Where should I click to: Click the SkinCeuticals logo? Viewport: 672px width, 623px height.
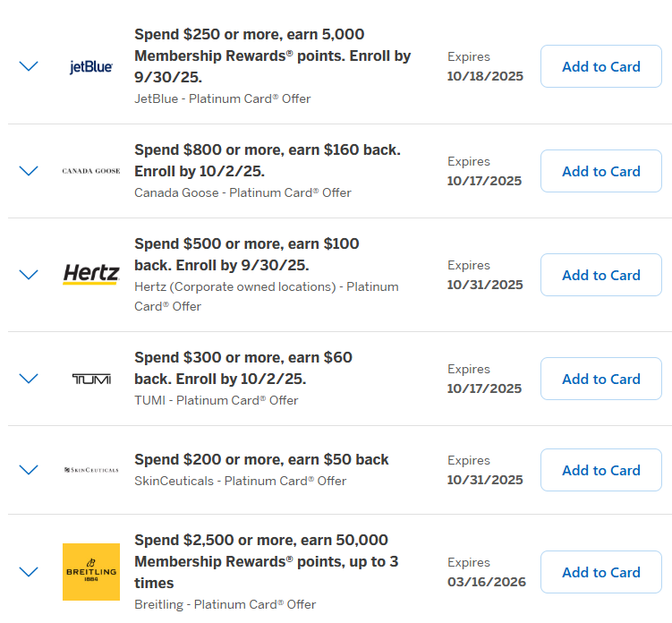[91, 470]
